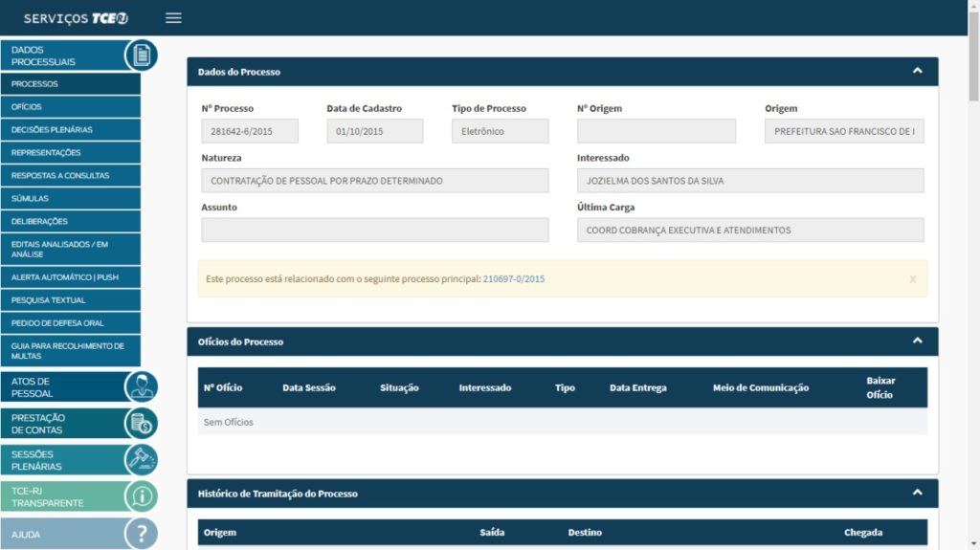This screenshot has height=550, width=980.
Task: Click the Data Entrega column header
Action: click(x=638, y=387)
